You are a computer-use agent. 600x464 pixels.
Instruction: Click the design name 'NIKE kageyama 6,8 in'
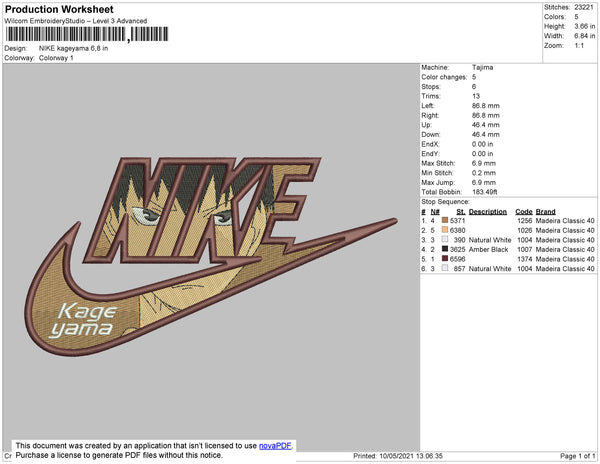pos(73,48)
